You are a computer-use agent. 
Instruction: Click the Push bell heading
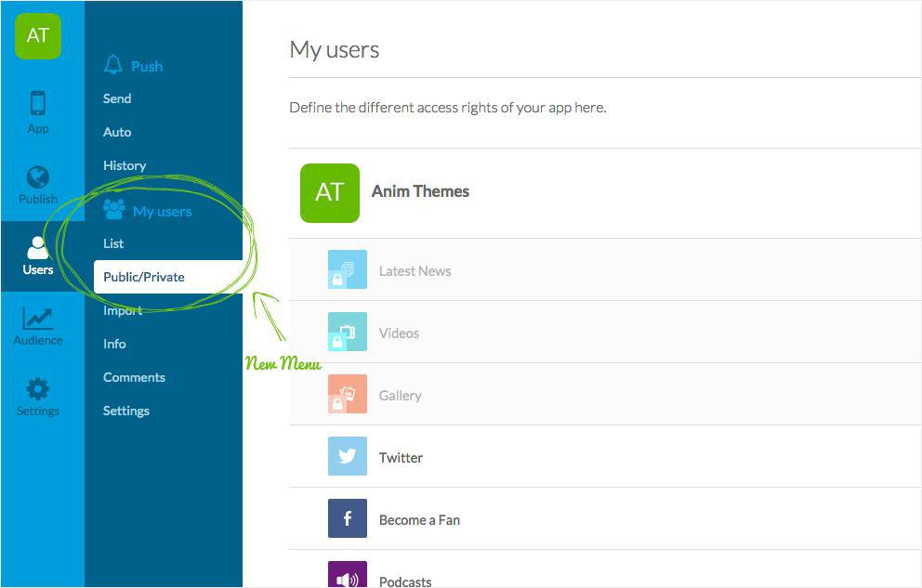pos(134,66)
